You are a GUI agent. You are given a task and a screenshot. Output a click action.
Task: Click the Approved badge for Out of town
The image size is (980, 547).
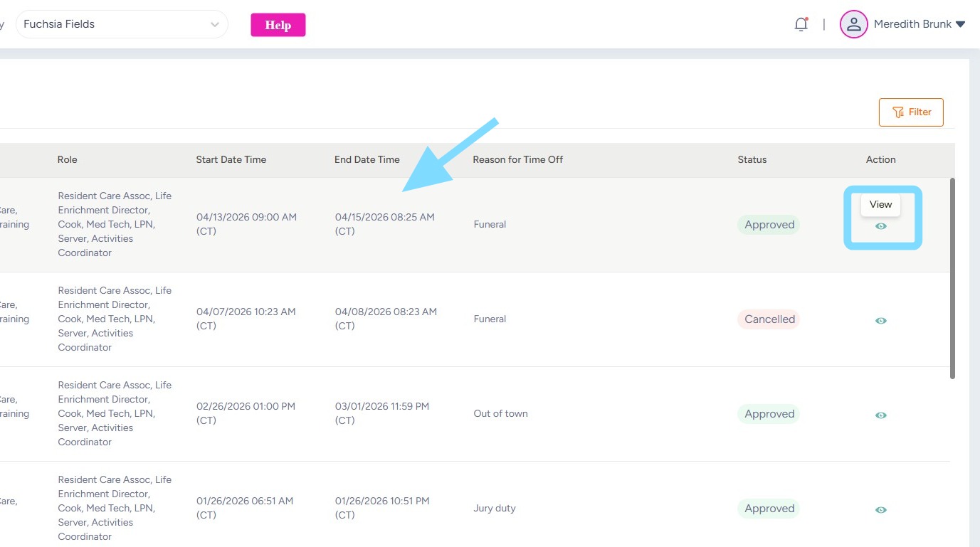[x=769, y=414]
